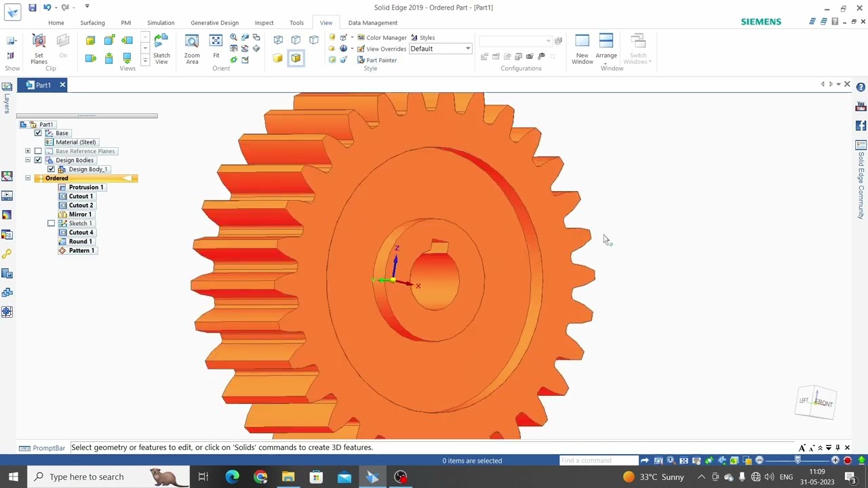This screenshot has width=868, height=488.
Task: Open the weather 33°C Sunny widget
Action: point(654,476)
